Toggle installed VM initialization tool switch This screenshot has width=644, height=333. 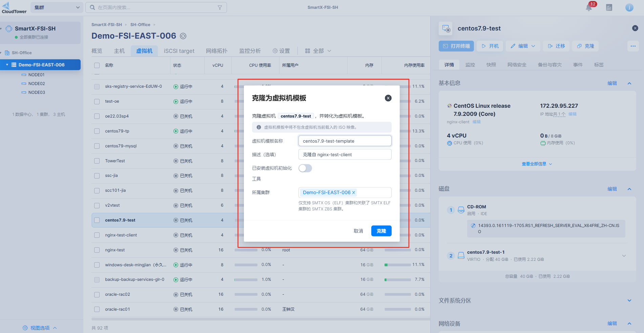tap(305, 168)
